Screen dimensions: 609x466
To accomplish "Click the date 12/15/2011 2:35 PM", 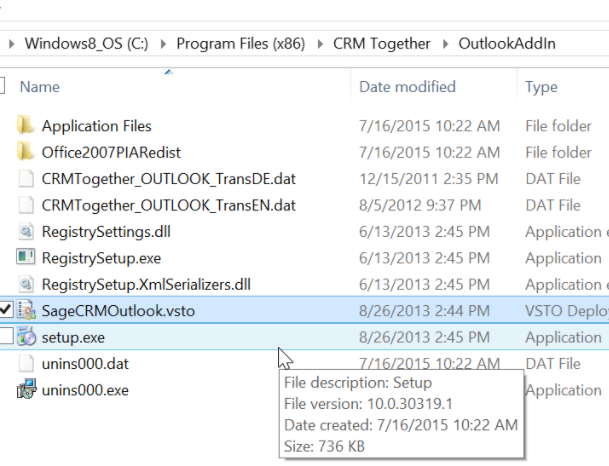I will [428, 179].
